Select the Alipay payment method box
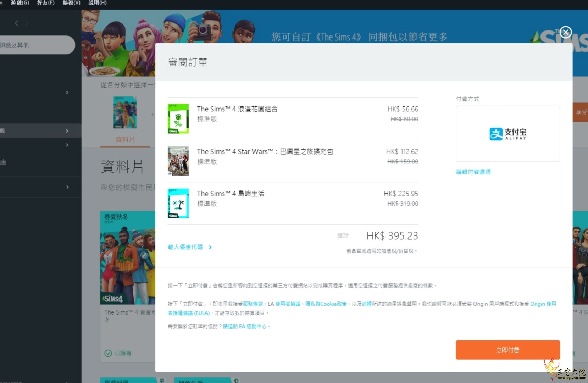 coord(507,134)
